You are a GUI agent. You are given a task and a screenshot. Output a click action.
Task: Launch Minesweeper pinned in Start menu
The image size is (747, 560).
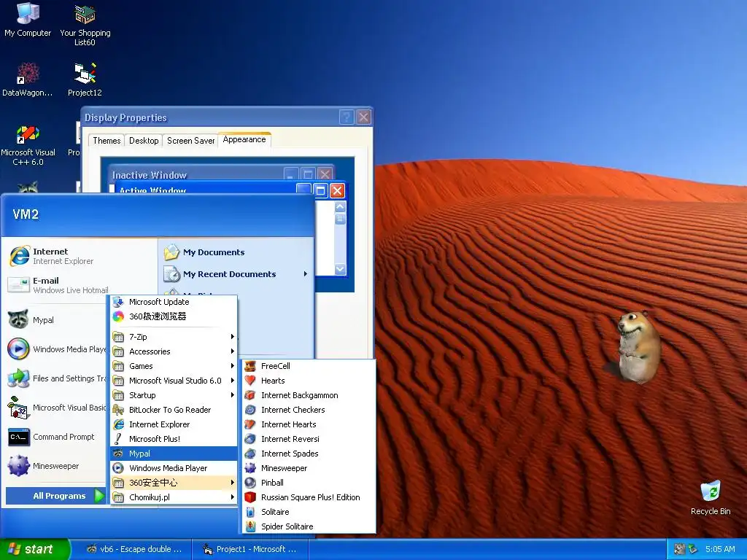coord(55,466)
